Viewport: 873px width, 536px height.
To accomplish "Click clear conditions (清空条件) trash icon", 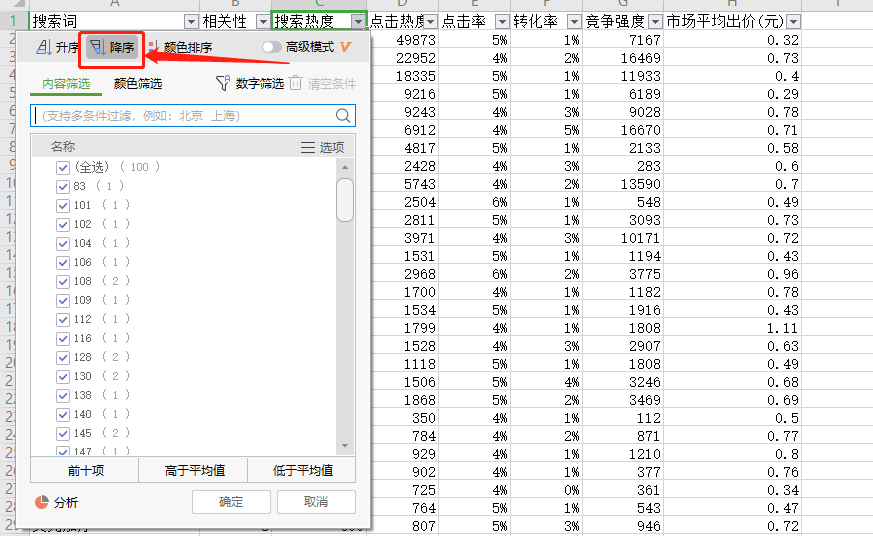I will click(295, 84).
